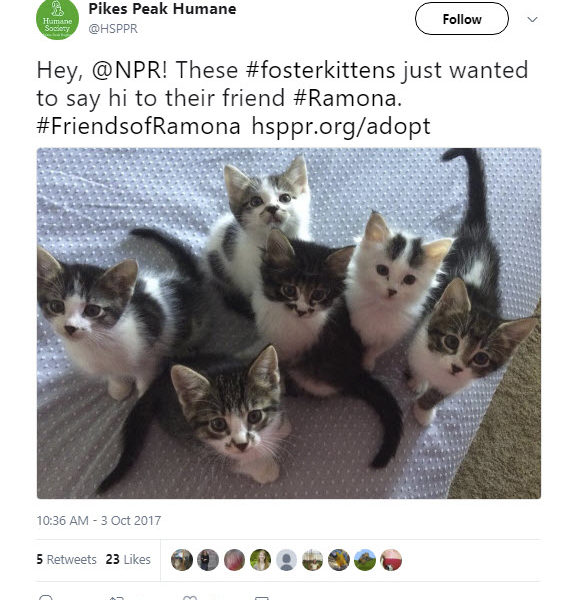571x600 pixels.
Task: Click the @HSPPR handle
Action: click(113, 29)
